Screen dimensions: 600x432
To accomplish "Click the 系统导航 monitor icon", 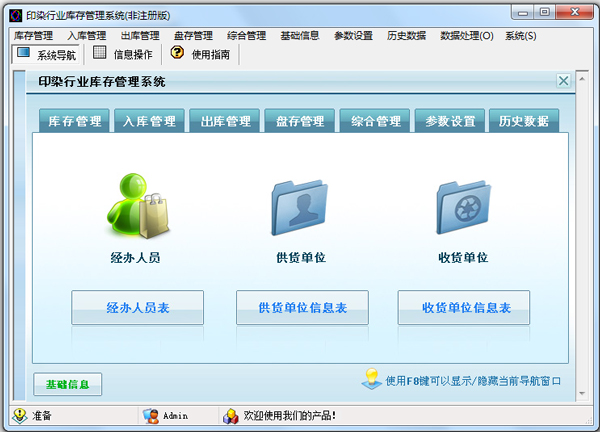I will point(23,54).
